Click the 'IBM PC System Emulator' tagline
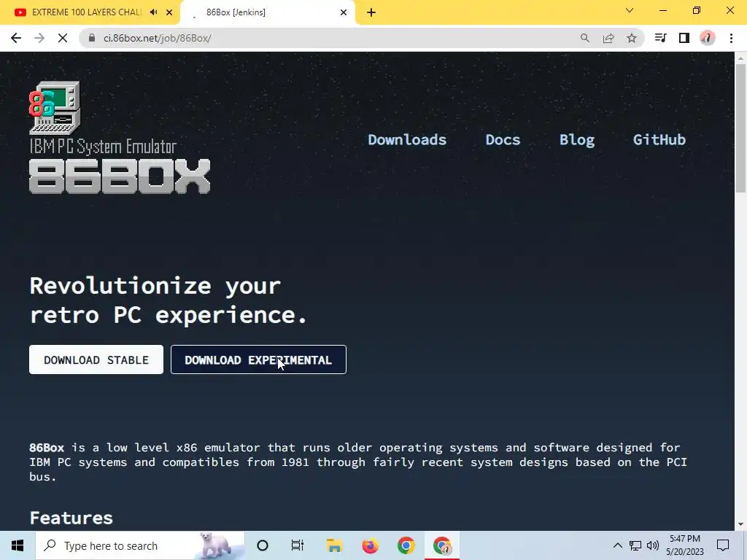Image resolution: width=747 pixels, height=560 pixels. click(103, 147)
